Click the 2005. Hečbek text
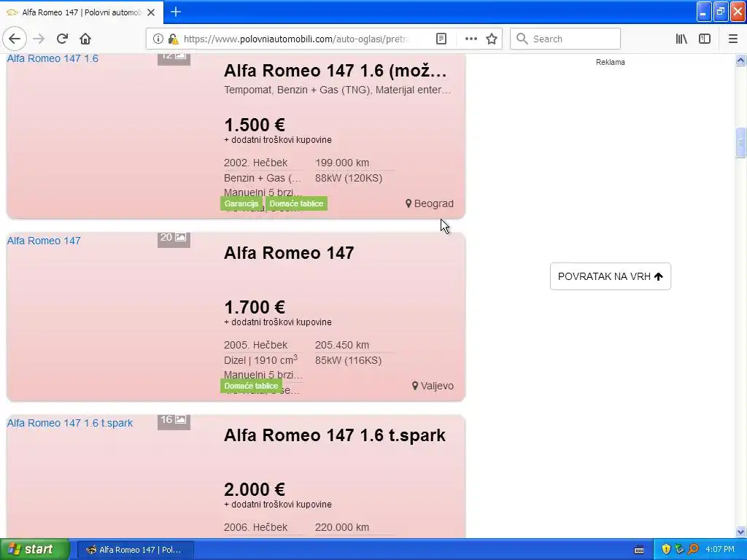 [256, 345]
